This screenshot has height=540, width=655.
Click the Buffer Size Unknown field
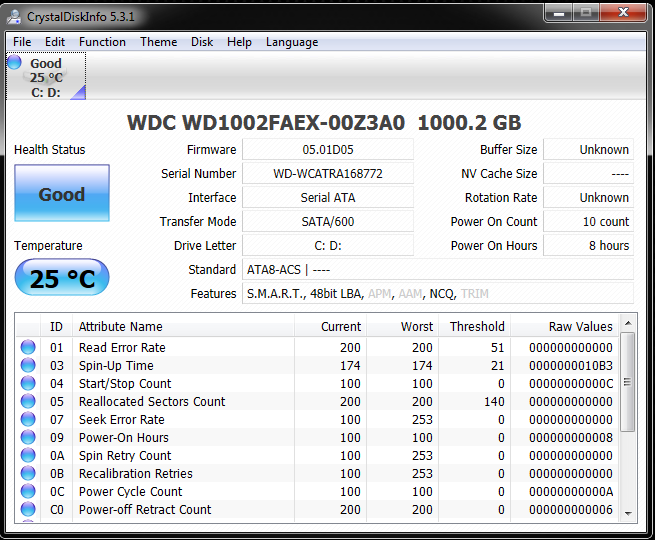[589, 150]
